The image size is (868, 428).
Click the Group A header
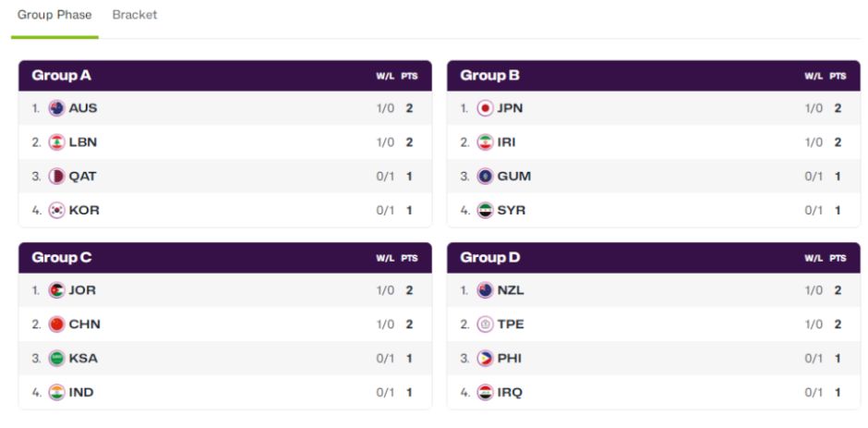[x=62, y=76]
